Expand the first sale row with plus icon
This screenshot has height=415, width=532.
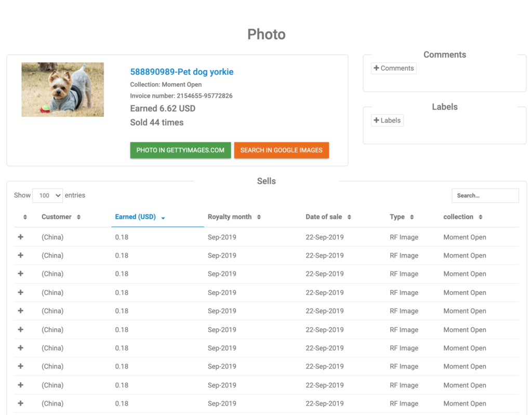[x=21, y=237]
